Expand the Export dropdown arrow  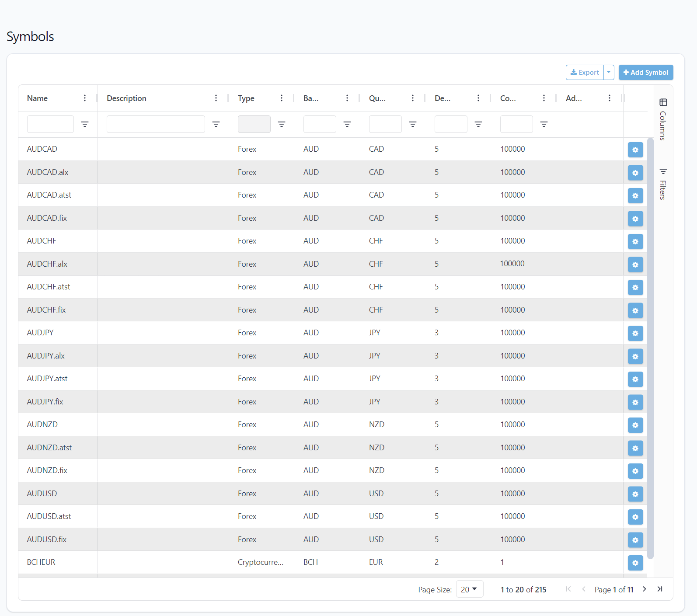(609, 73)
